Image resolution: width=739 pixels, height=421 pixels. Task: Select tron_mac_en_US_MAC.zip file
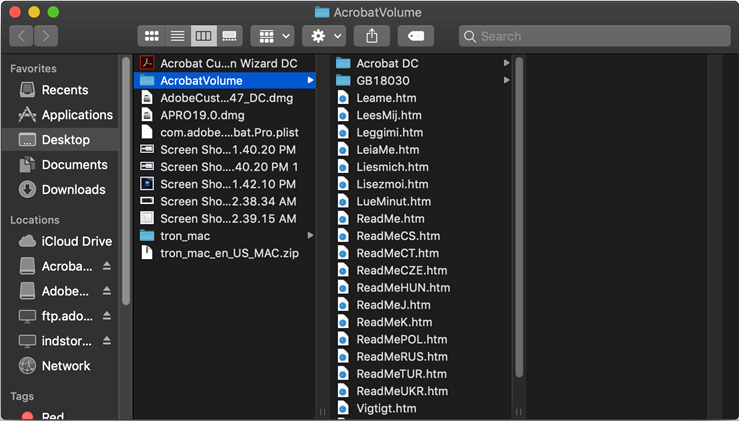pos(224,253)
